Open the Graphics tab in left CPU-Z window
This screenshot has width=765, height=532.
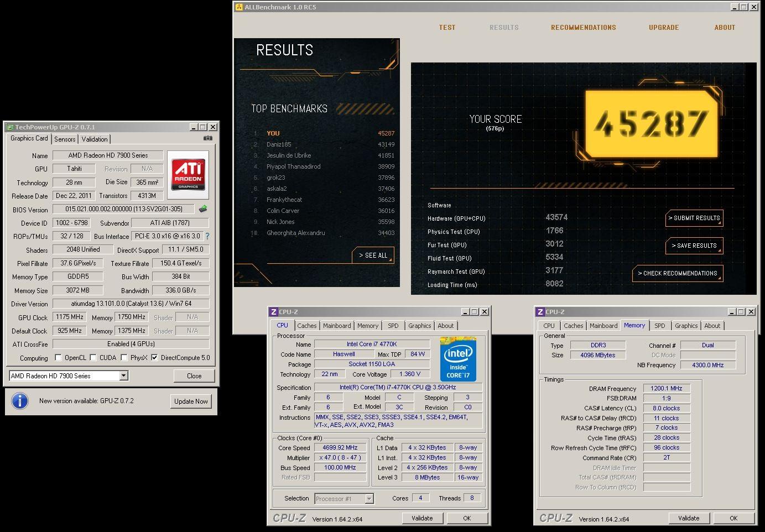(420, 326)
